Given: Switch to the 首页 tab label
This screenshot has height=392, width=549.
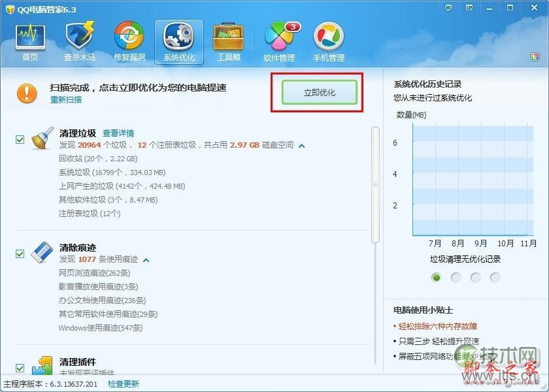Looking at the screenshot, I should click(30, 57).
